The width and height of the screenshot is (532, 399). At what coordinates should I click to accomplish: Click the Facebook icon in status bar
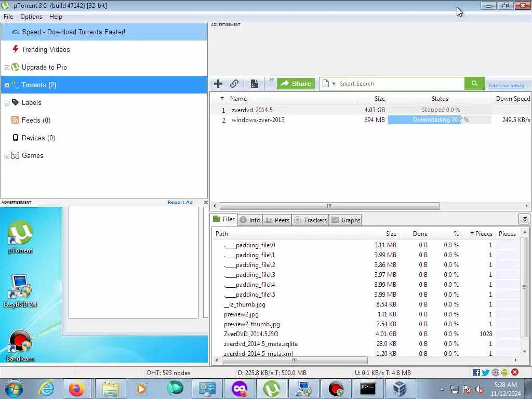pos(476,373)
